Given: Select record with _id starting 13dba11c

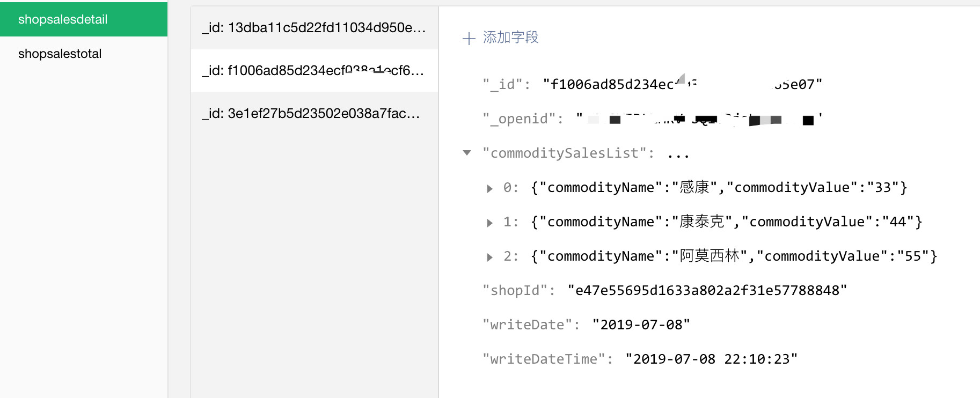Looking at the screenshot, I should (314, 28).
